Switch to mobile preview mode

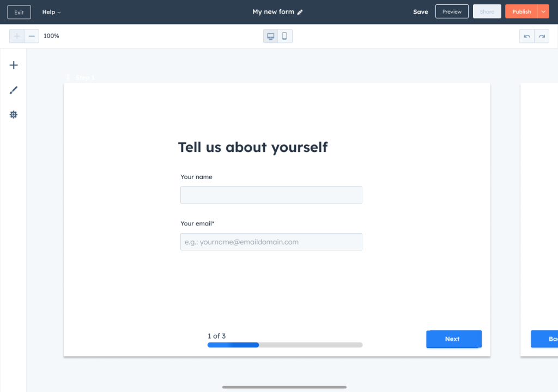(284, 36)
